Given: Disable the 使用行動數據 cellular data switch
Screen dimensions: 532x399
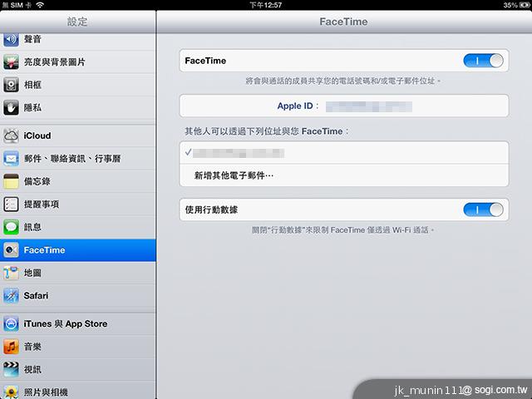Looking at the screenshot, I should pyautogui.click(x=483, y=209).
